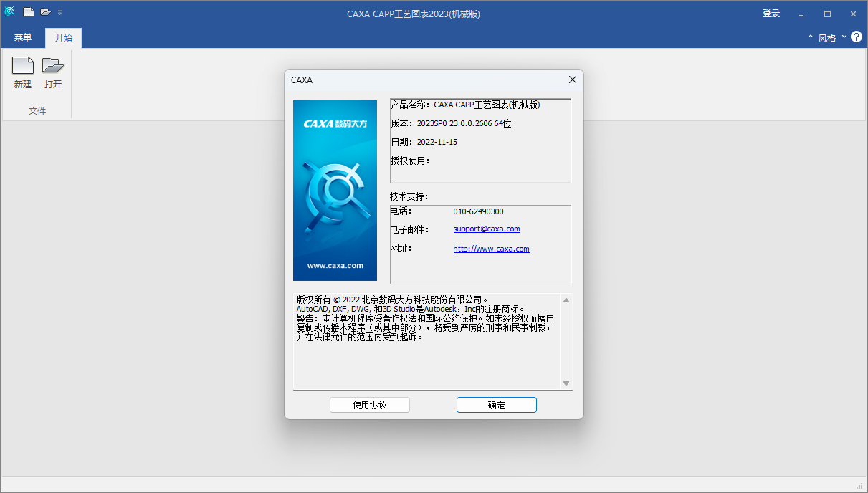The image size is (868, 493).
Task: Open the help question mark icon
Action: (856, 37)
